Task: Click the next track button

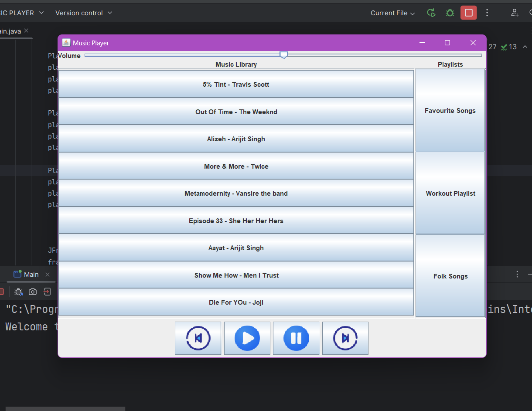Action: 345,338
